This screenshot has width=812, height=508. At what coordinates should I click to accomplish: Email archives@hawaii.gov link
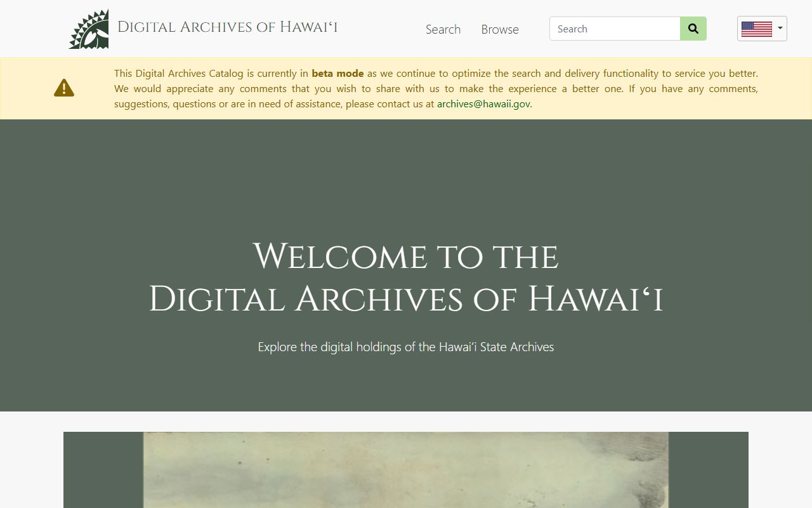[x=483, y=104]
